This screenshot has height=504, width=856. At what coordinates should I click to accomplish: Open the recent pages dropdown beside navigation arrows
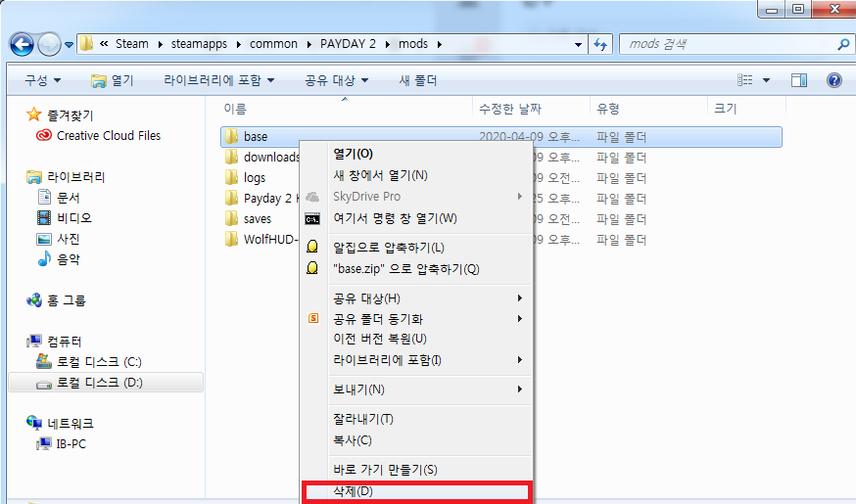69,45
